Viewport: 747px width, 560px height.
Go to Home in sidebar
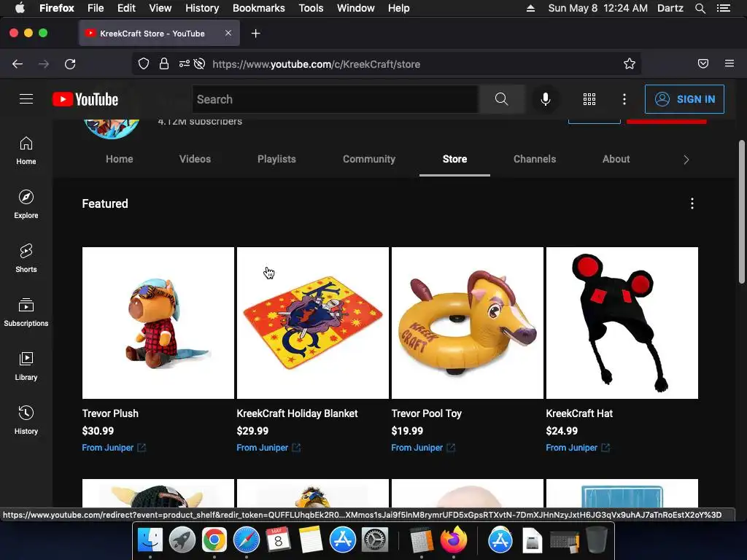click(x=26, y=150)
